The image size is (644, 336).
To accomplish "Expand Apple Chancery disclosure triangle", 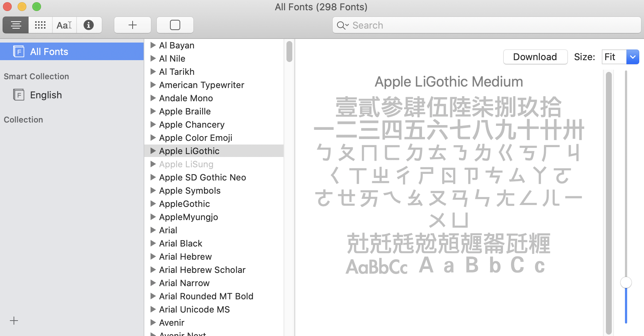I will coord(153,124).
